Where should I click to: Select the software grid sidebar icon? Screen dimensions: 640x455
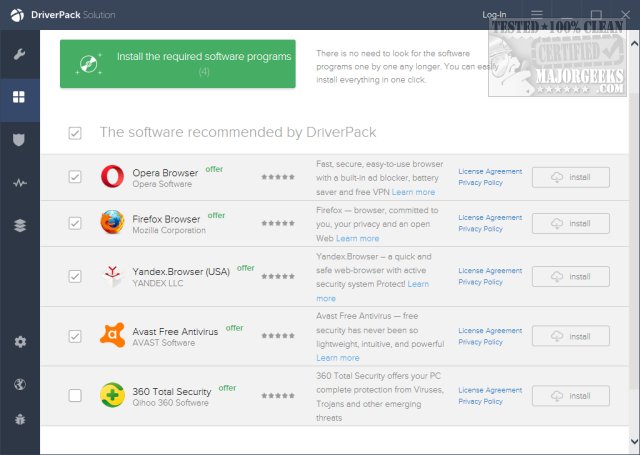19,97
